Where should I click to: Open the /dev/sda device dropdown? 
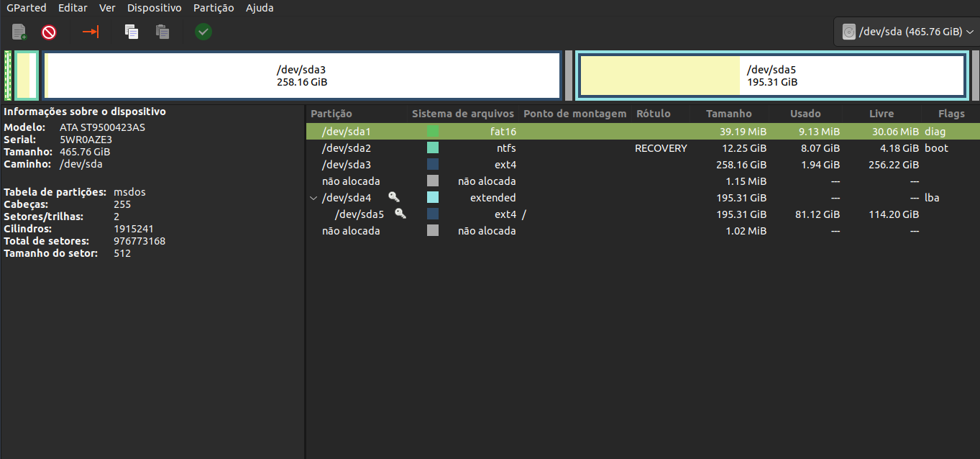coord(906,32)
